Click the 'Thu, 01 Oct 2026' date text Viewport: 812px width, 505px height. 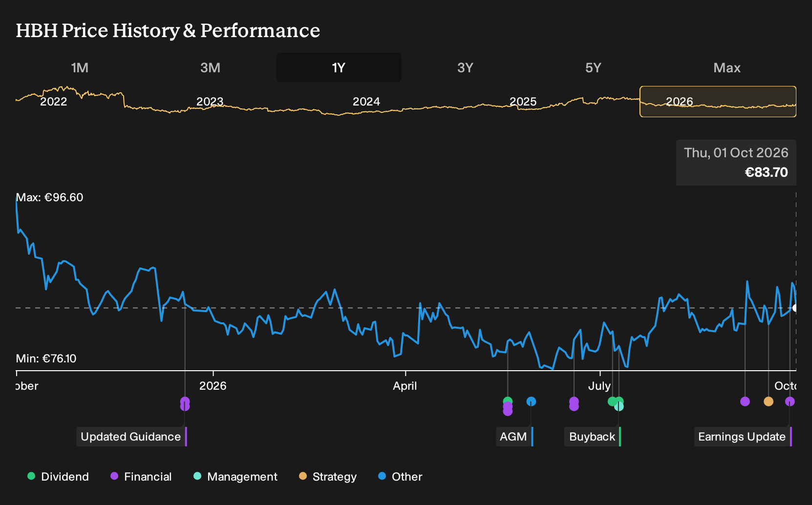pyautogui.click(x=736, y=153)
